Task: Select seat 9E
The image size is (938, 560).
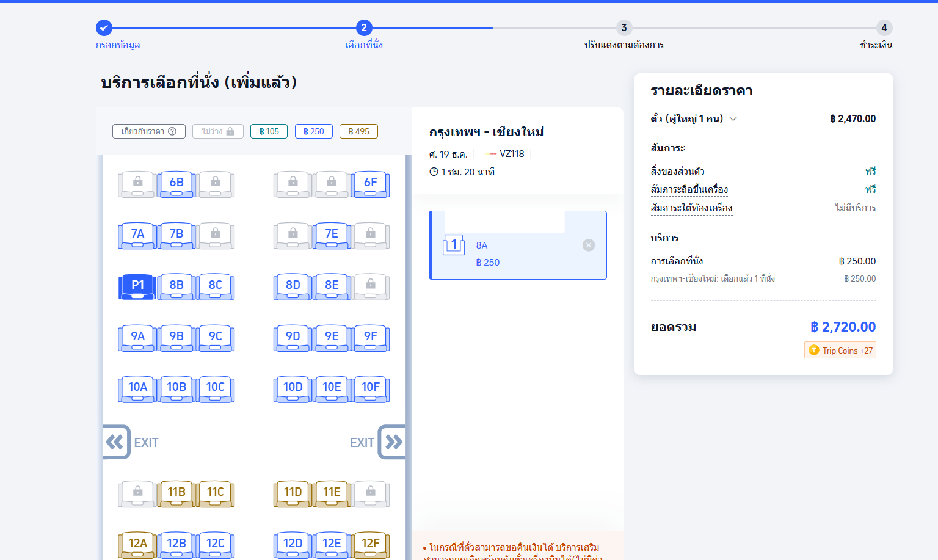Action: click(x=332, y=337)
